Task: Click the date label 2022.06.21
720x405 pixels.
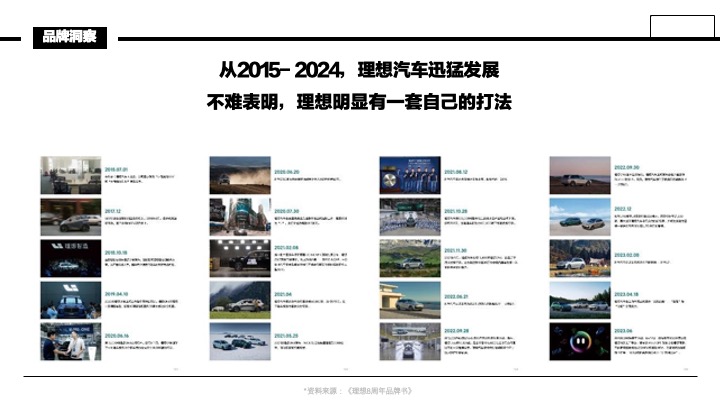Action: pos(456,297)
